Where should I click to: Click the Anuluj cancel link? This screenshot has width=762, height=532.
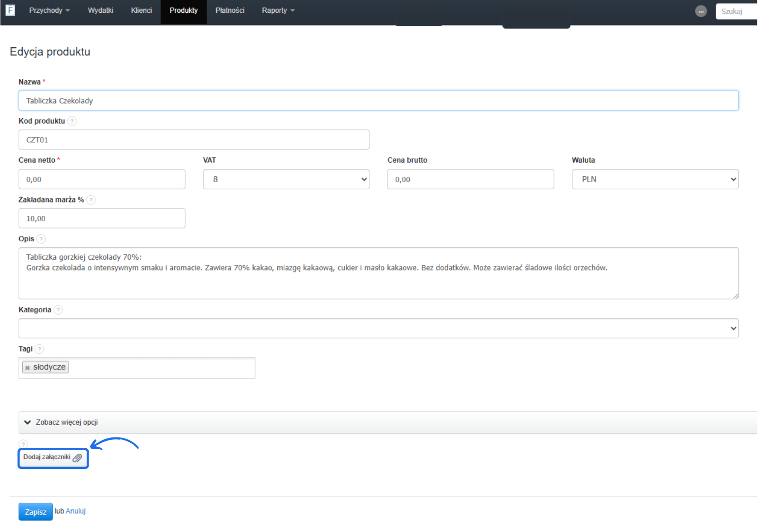pos(75,511)
